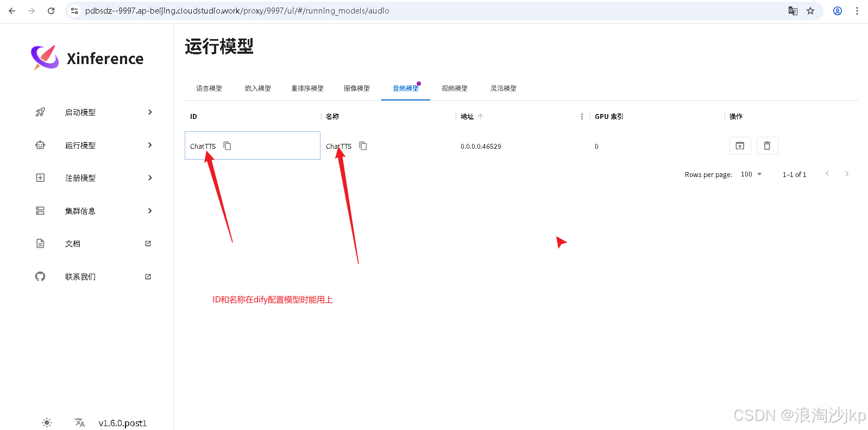The width and height of the screenshot is (868, 430).
Task: Bookmark this page with star icon
Action: 810,11
